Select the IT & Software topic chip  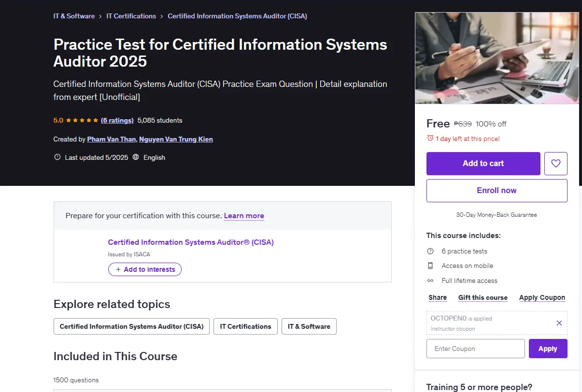coord(309,326)
